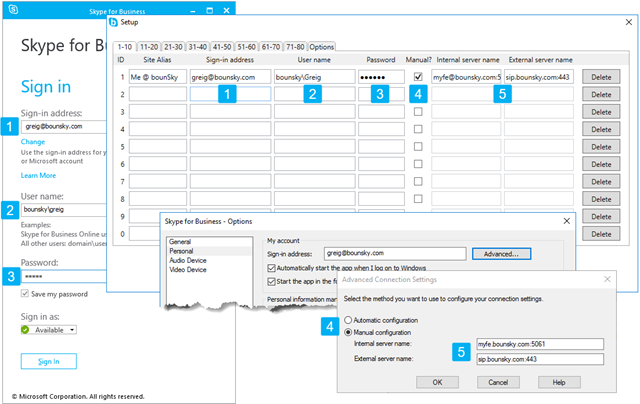Toggle Automatically start the app checkbox
Viewport: 640px width, 404px height.
click(x=271, y=268)
